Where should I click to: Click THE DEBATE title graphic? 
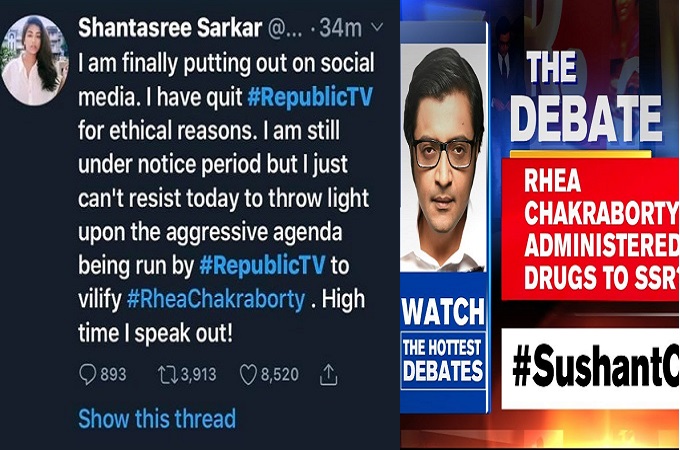[586, 96]
